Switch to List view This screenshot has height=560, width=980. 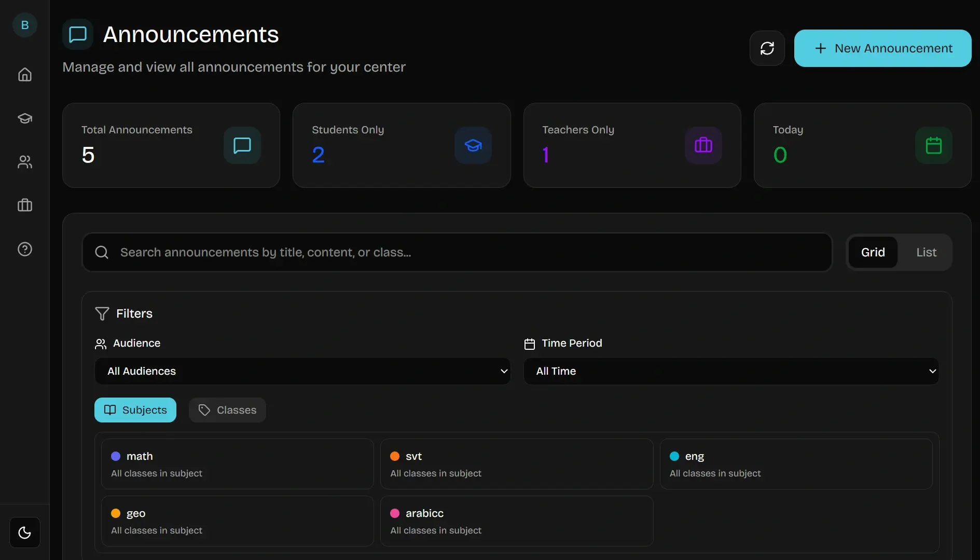926,252
